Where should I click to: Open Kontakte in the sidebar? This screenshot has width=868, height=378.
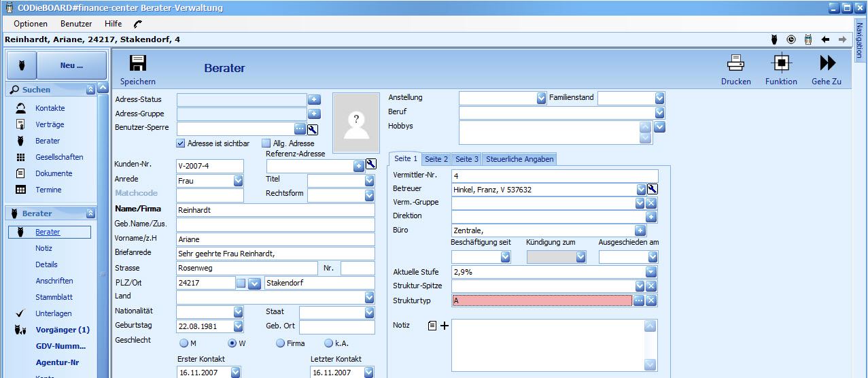pos(50,108)
